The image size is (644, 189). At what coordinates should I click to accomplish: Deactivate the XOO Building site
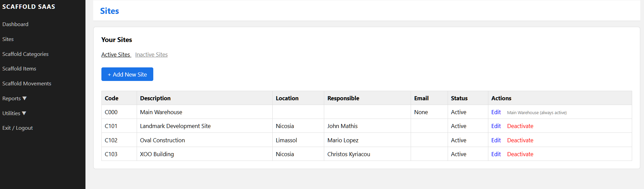[520, 154]
